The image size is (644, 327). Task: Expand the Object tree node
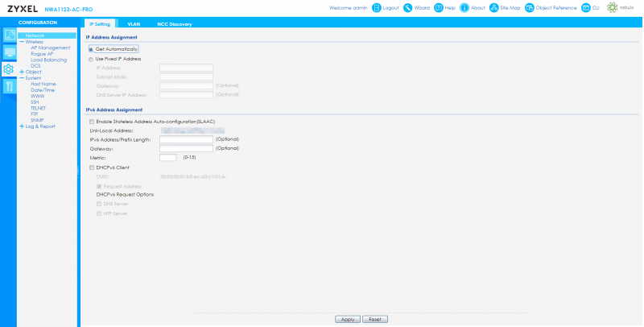click(x=22, y=72)
